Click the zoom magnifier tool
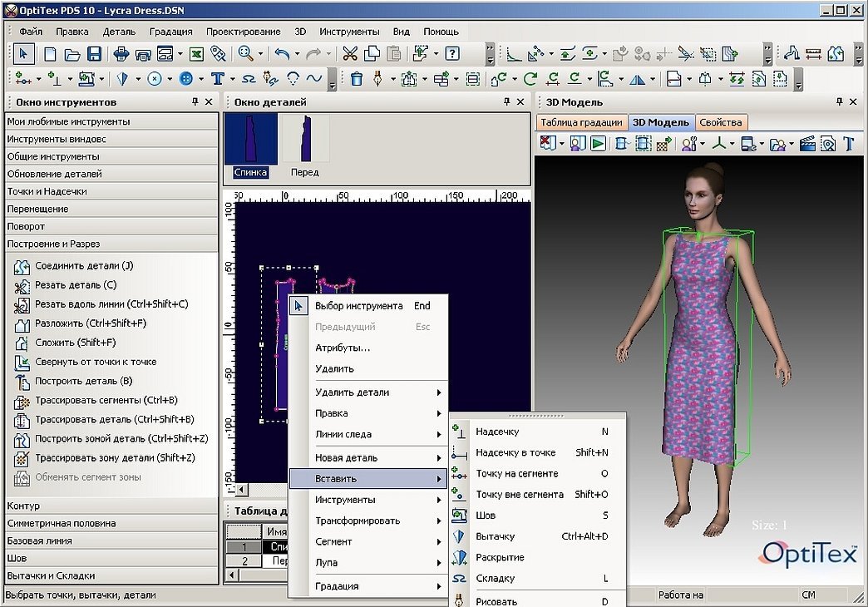Viewport: 868px width, 607px height. tap(245, 53)
